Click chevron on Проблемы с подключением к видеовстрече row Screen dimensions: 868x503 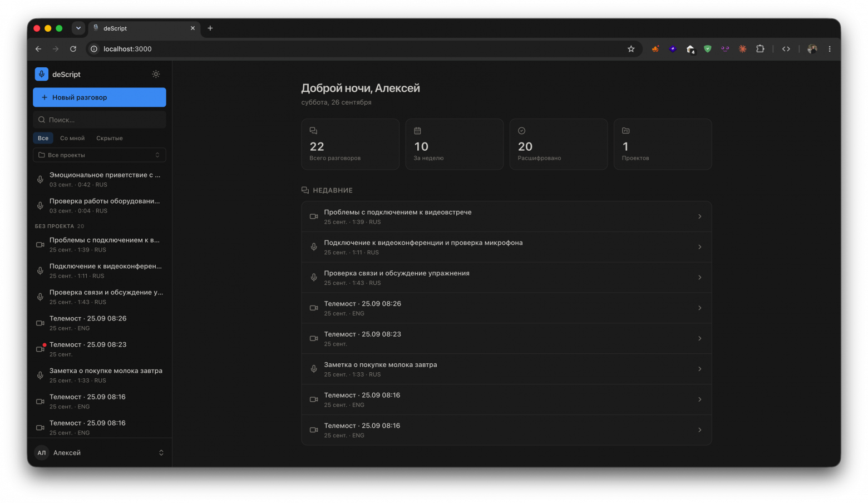[700, 216]
